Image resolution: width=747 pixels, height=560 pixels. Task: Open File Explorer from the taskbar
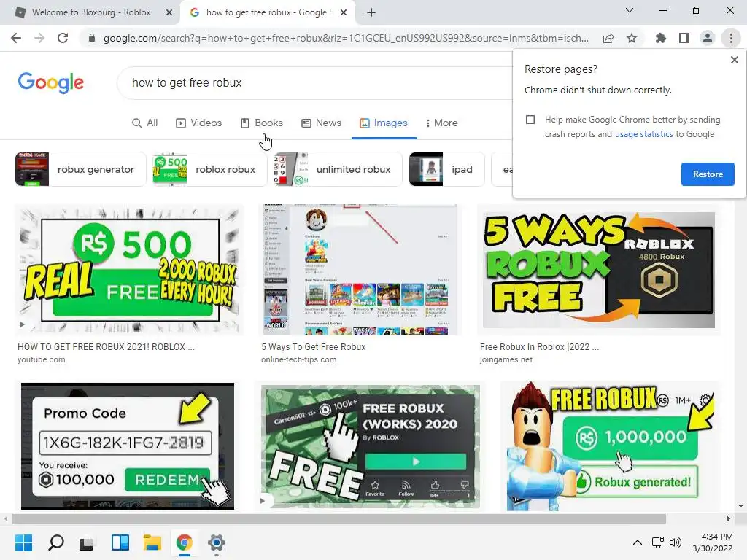point(152,542)
